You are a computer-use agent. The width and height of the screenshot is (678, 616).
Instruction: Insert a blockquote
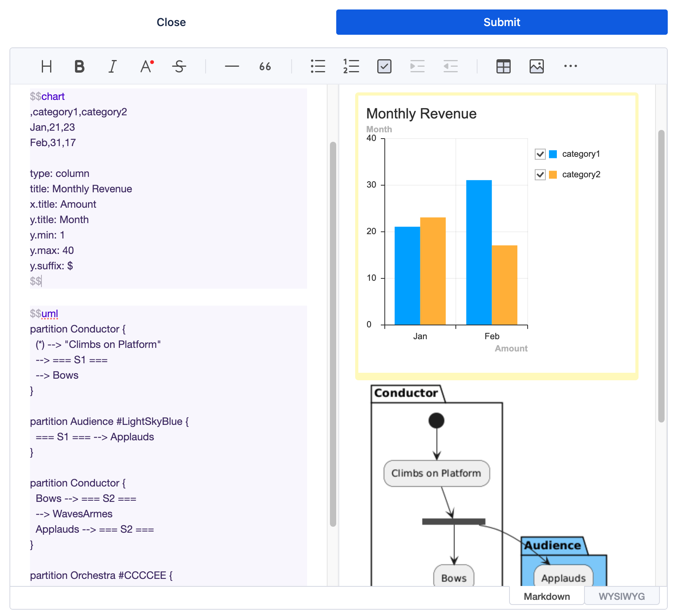pos(265,66)
